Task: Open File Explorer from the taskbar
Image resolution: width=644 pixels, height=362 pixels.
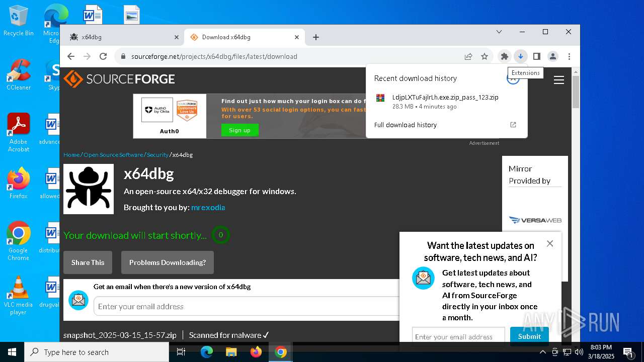Action: 231,352
